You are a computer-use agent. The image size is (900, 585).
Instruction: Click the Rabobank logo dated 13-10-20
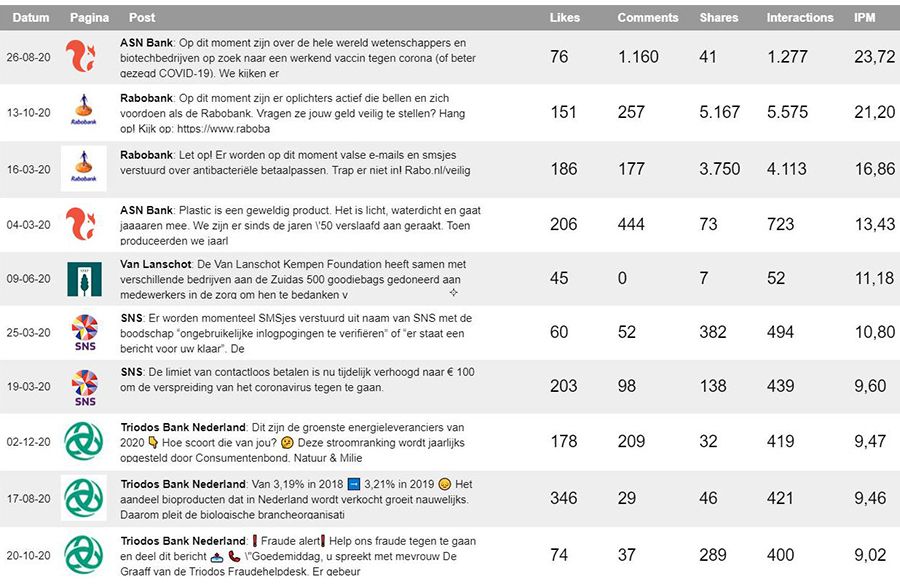click(x=84, y=112)
